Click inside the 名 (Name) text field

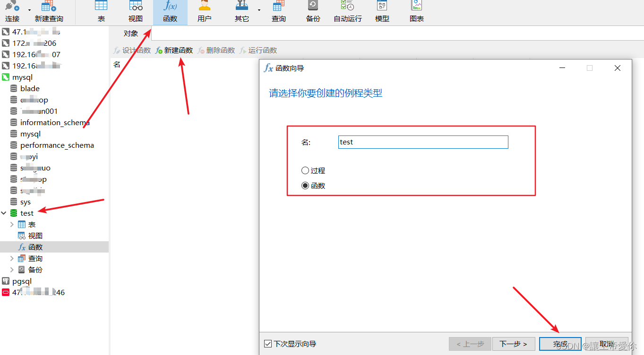(423, 142)
